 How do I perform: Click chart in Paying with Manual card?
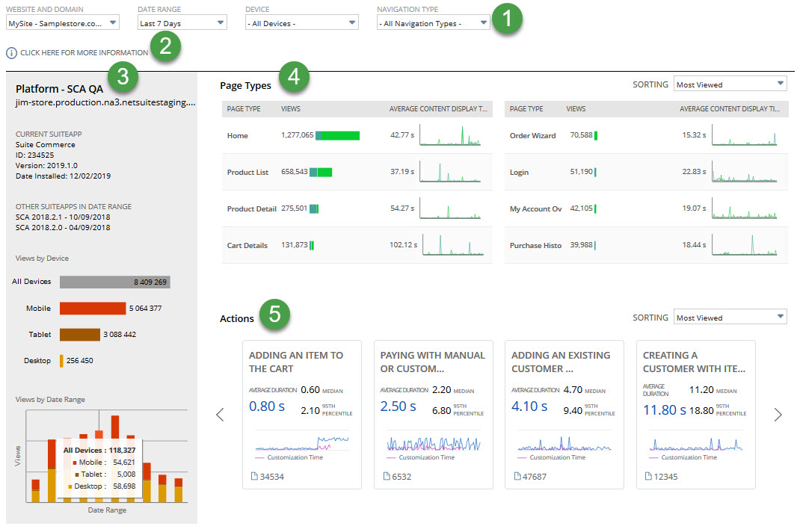click(433, 443)
